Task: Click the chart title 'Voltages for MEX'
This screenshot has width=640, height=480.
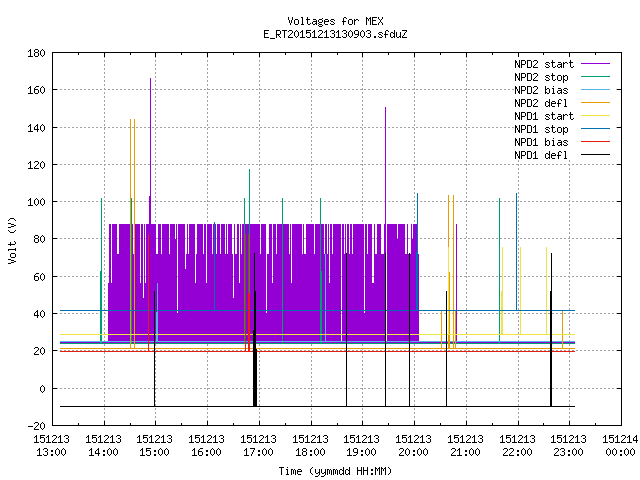Action: [335, 21]
